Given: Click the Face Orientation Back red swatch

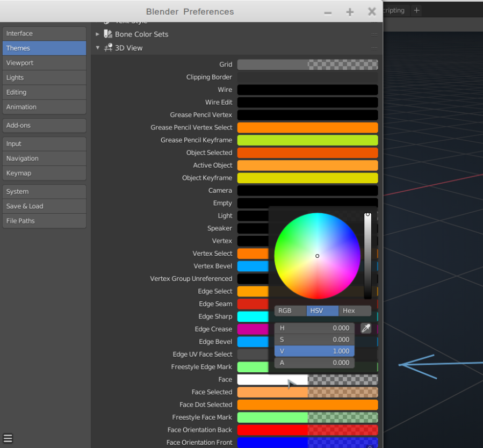Looking at the screenshot, I should pyautogui.click(x=307, y=430).
